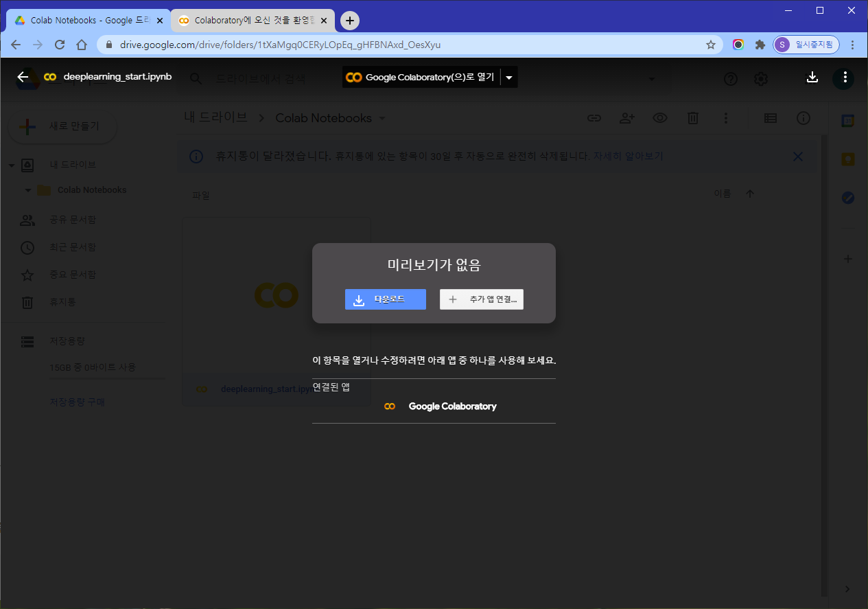Click the browser forward button
Screen dimensions: 868x609
(x=38, y=45)
